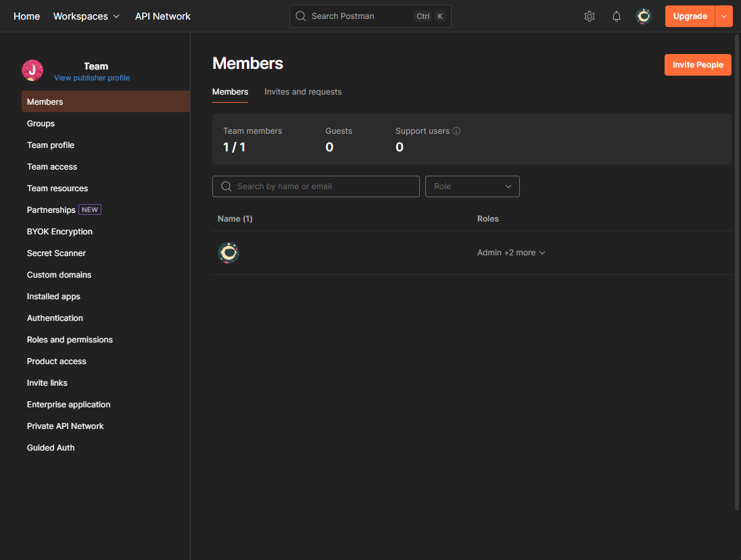Go to Home
This screenshot has height=560, width=741.
(26, 16)
